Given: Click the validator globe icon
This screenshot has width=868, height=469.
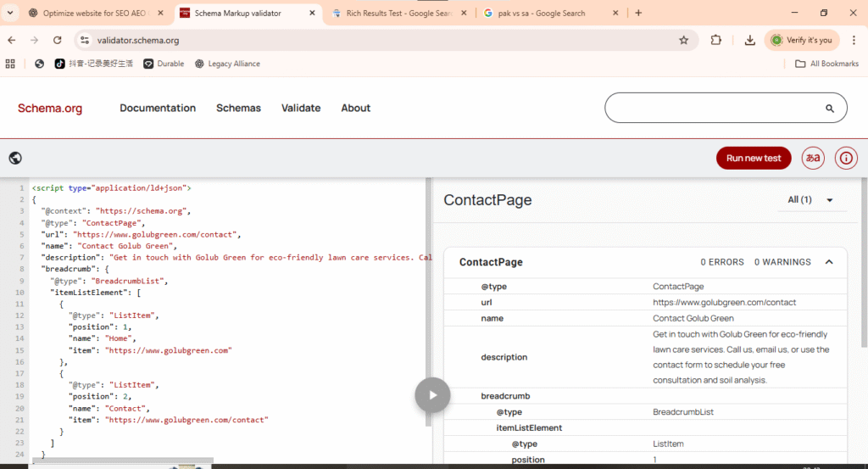Looking at the screenshot, I should tap(15, 159).
